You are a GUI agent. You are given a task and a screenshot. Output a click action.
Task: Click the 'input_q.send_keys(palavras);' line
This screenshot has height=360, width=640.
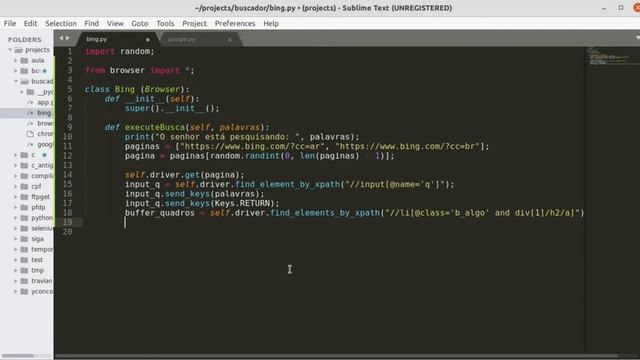(x=194, y=194)
